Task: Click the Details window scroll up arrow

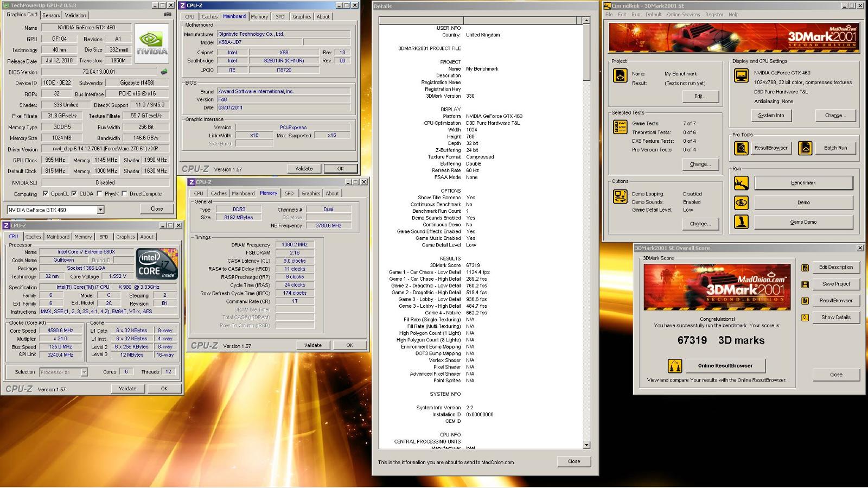Action: (x=586, y=21)
